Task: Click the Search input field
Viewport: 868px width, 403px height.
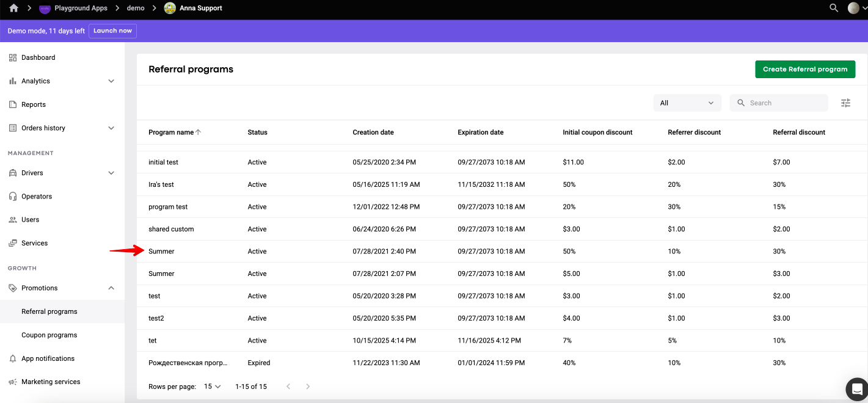Action: [x=779, y=103]
